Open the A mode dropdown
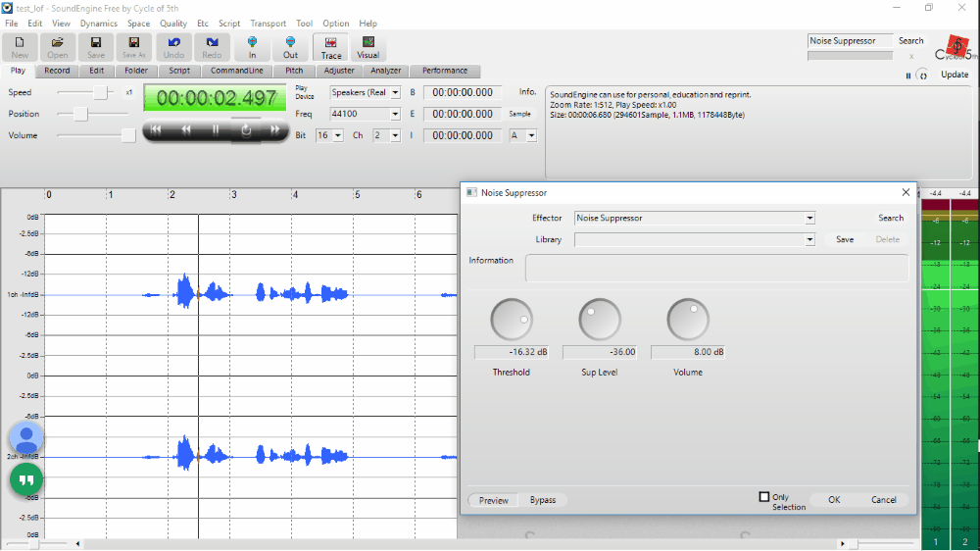This screenshot has width=980, height=551. pos(531,135)
